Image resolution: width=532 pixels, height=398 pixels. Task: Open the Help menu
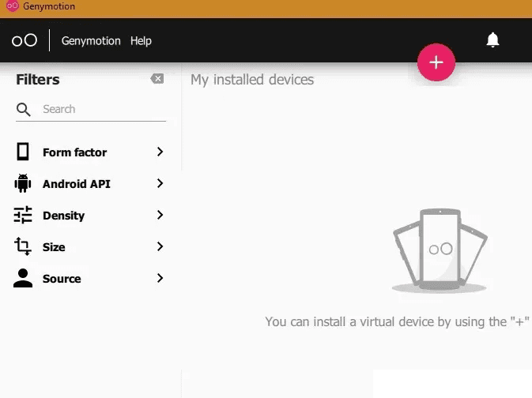click(x=141, y=41)
